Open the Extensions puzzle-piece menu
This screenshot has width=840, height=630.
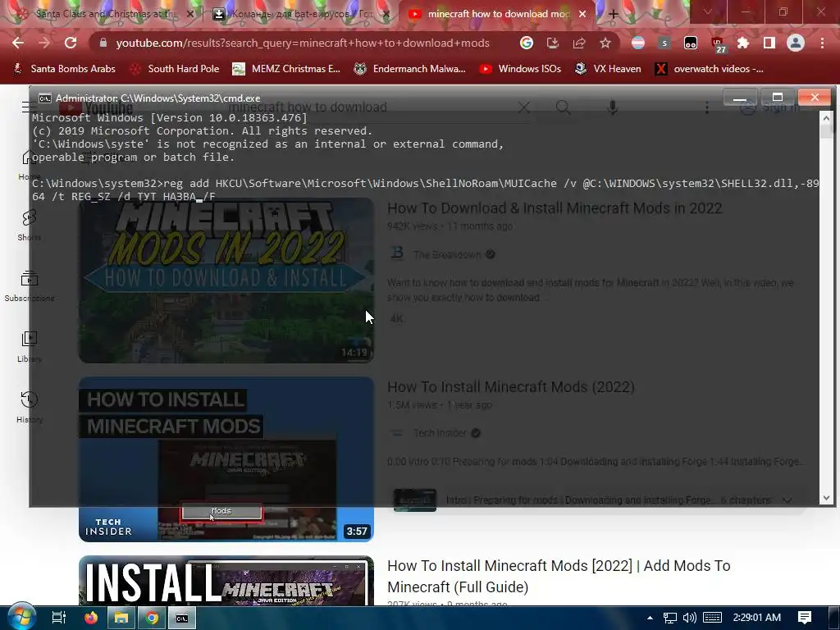pyautogui.click(x=743, y=43)
